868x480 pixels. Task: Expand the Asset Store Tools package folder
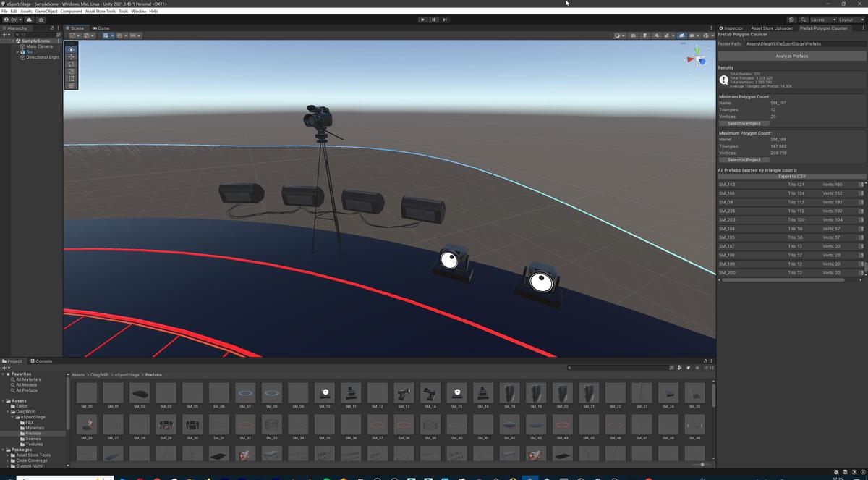coord(8,455)
